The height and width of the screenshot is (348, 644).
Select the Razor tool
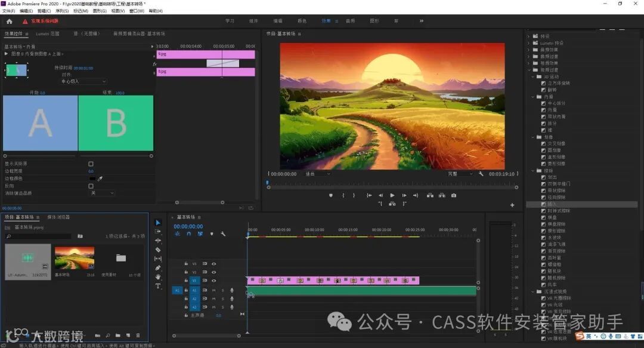pyautogui.click(x=158, y=250)
